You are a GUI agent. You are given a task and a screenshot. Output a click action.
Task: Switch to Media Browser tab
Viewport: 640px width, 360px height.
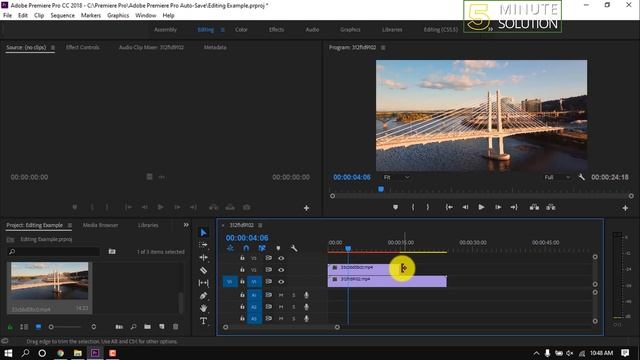tap(100, 225)
